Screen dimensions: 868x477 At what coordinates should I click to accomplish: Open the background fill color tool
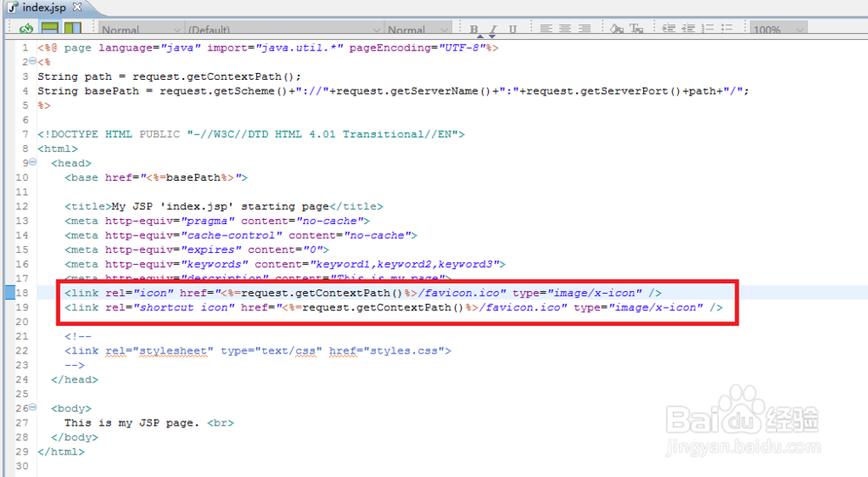pyautogui.click(x=616, y=29)
